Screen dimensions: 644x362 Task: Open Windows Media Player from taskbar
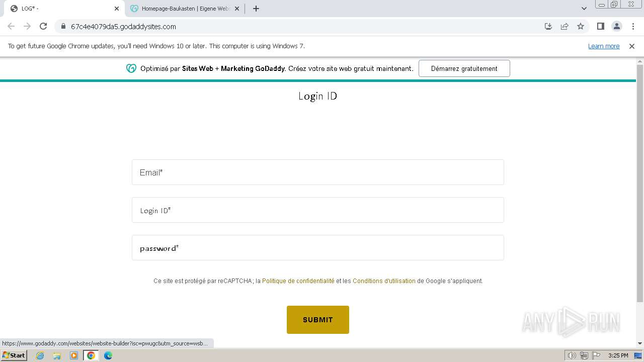74,355
